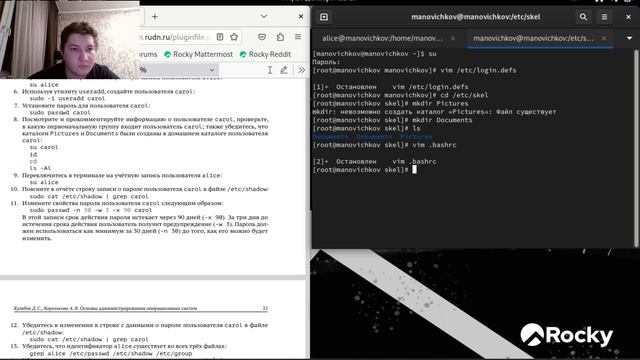Open the Rocky Mattermost bookmark
The image size is (640, 360).
198,54
